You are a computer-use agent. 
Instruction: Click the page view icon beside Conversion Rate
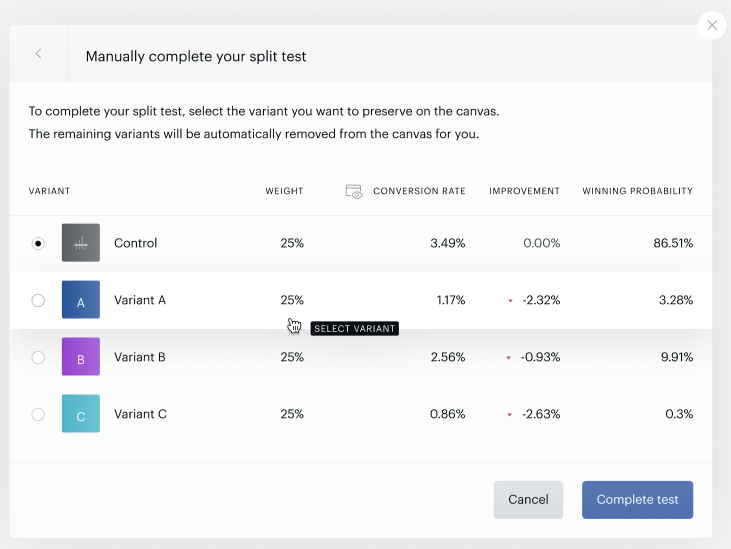(354, 191)
